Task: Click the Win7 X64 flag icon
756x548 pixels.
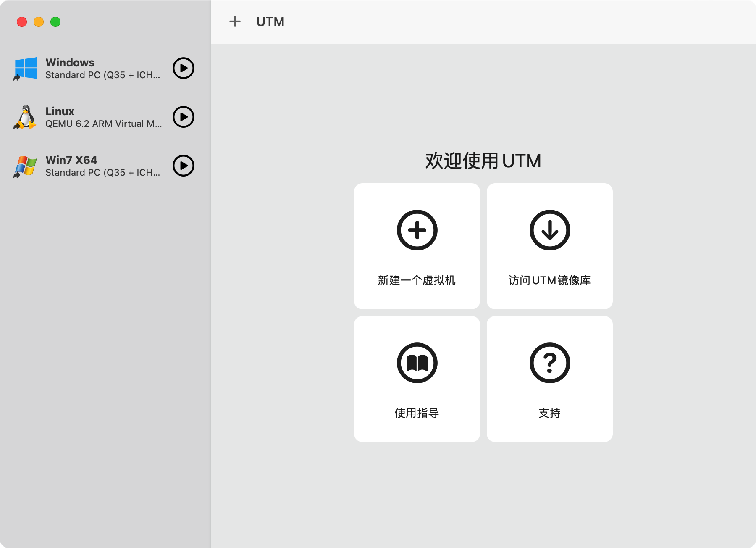Action: (x=26, y=166)
